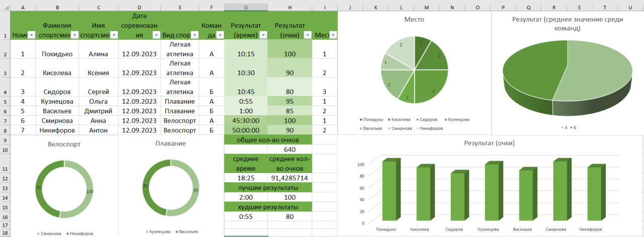Open the Команда column filter arrow
Screen dimensions: 644x237
pos(219,35)
